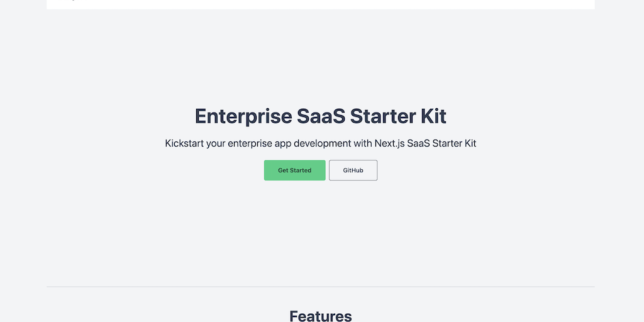Click the word SaaS in the subtitle
Screen dimensions: 644x322
(419, 143)
